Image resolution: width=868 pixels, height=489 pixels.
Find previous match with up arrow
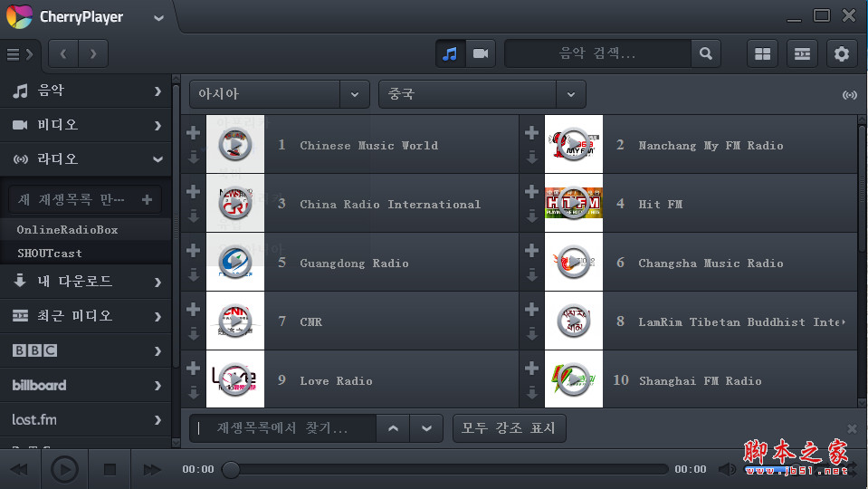coord(393,428)
